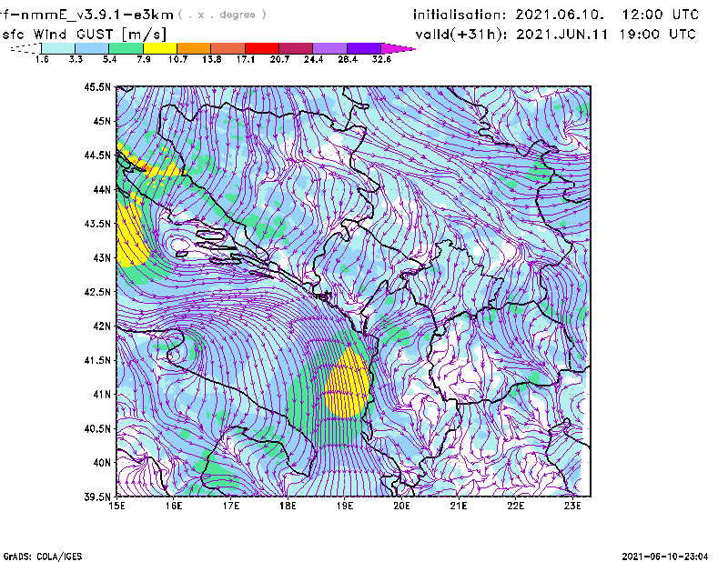Image resolution: width=728 pixels, height=562 pixels.
Task: Click the '44.5N' latitude label
Action: pos(97,155)
